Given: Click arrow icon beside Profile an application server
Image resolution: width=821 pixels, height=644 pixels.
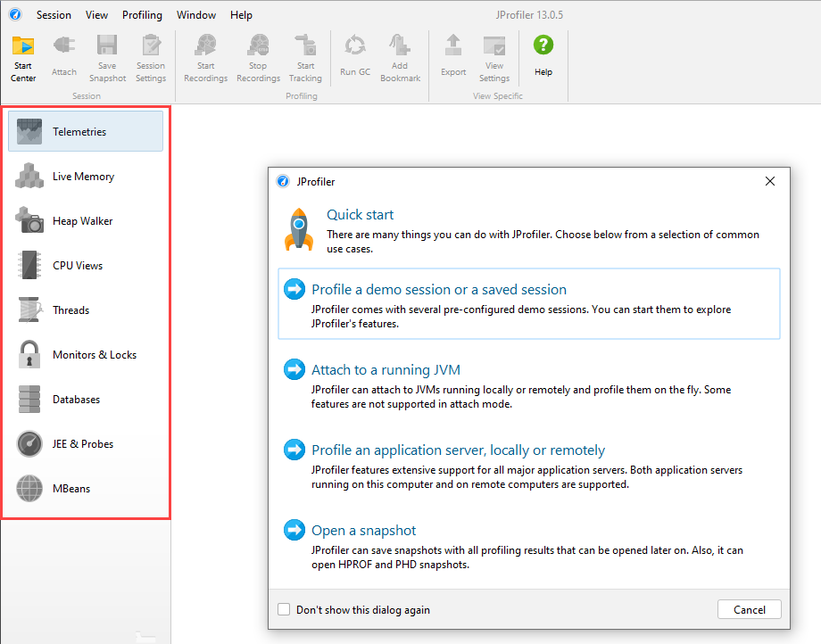Looking at the screenshot, I should (294, 450).
